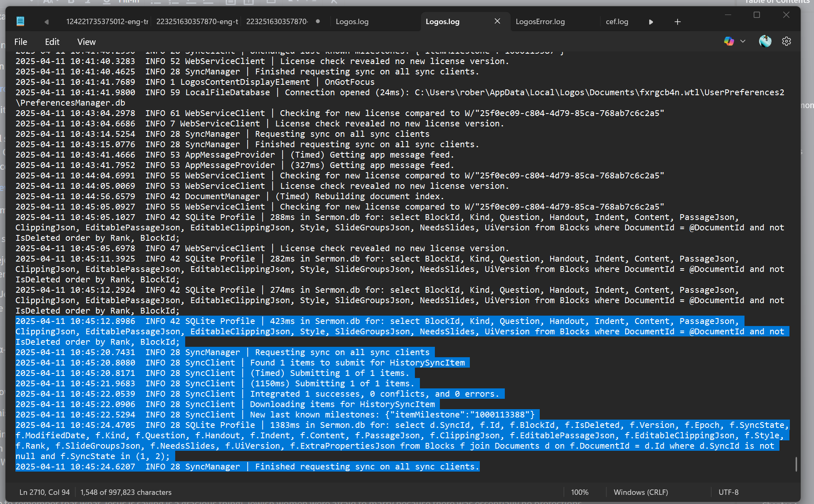
Task: Click the Notepad app icon
Action: click(x=20, y=21)
